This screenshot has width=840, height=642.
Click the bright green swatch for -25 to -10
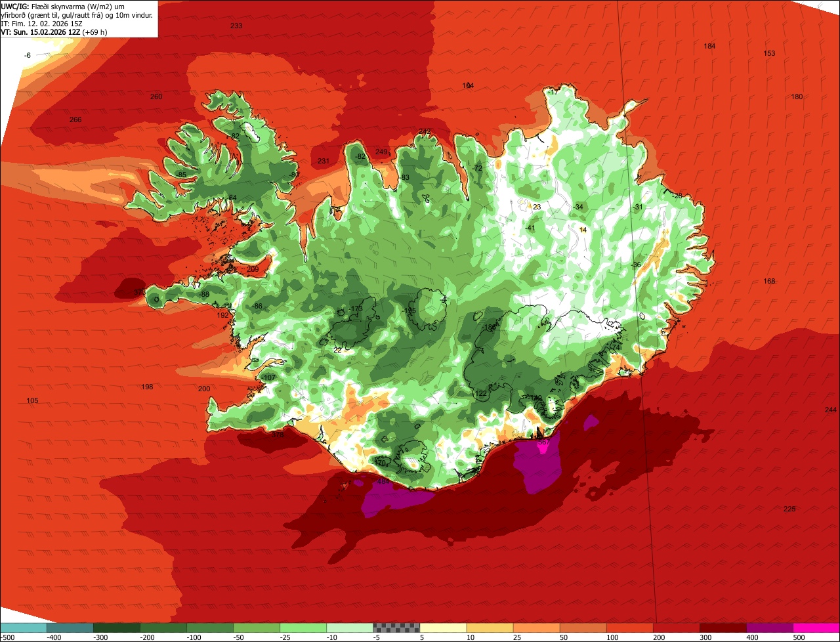click(x=303, y=627)
